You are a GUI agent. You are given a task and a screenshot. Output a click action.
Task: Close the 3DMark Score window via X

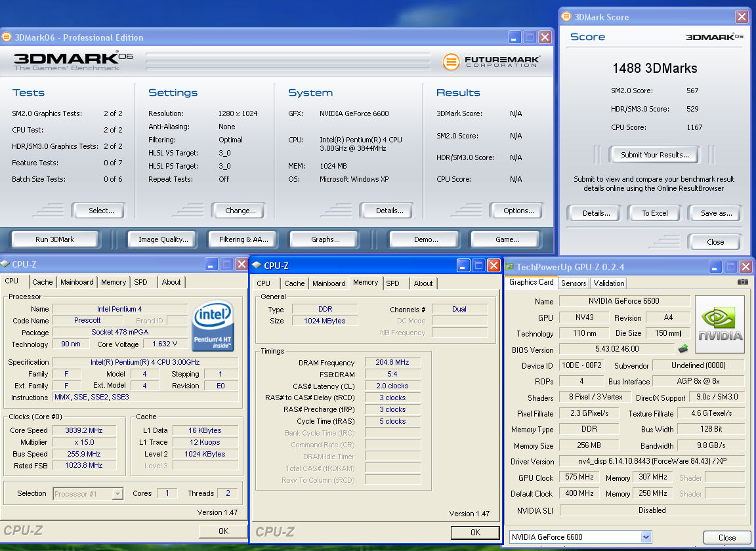tap(742, 16)
